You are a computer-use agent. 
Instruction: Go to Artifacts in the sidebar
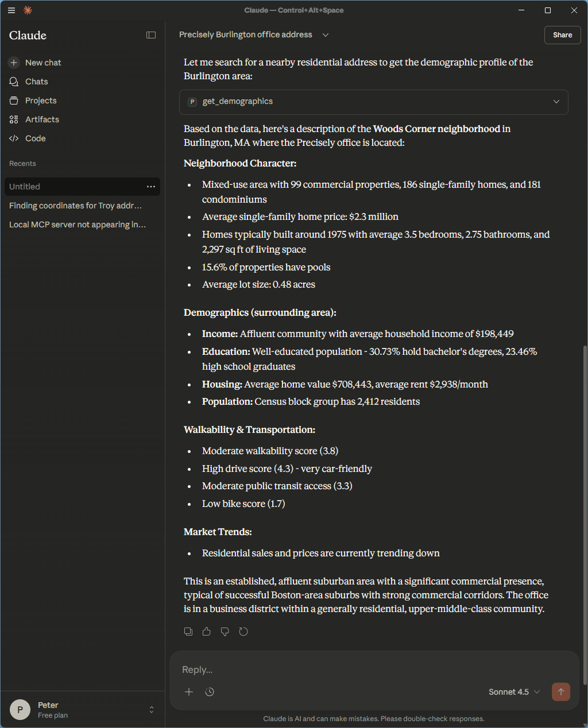point(42,119)
